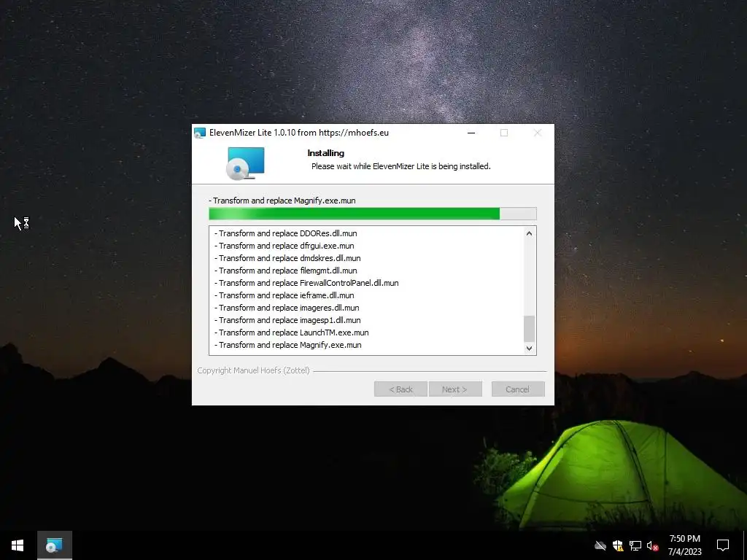Click the ElevenMizer installer disc-and-monitor icon
This screenshot has width=747, height=560.
pyautogui.click(x=245, y=163)
